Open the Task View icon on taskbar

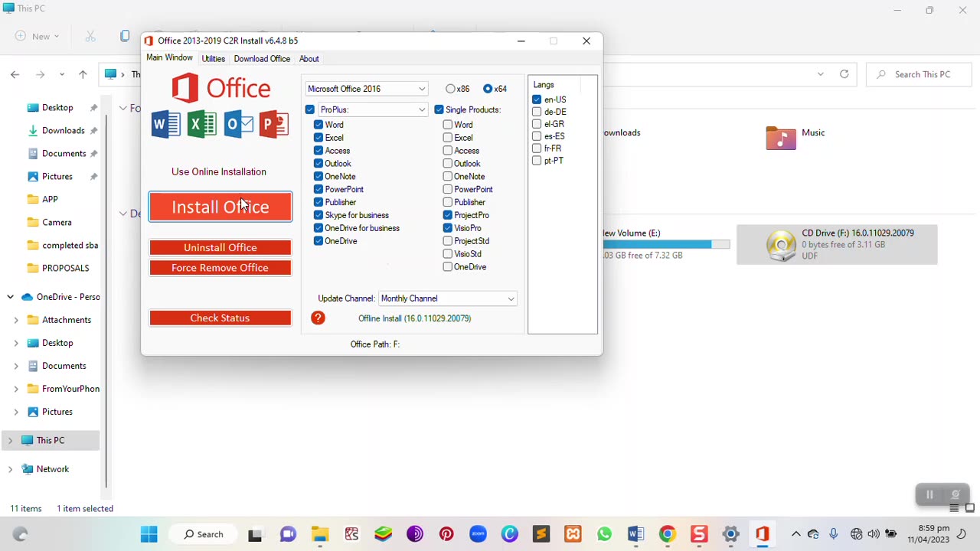[x=255, y=534]
